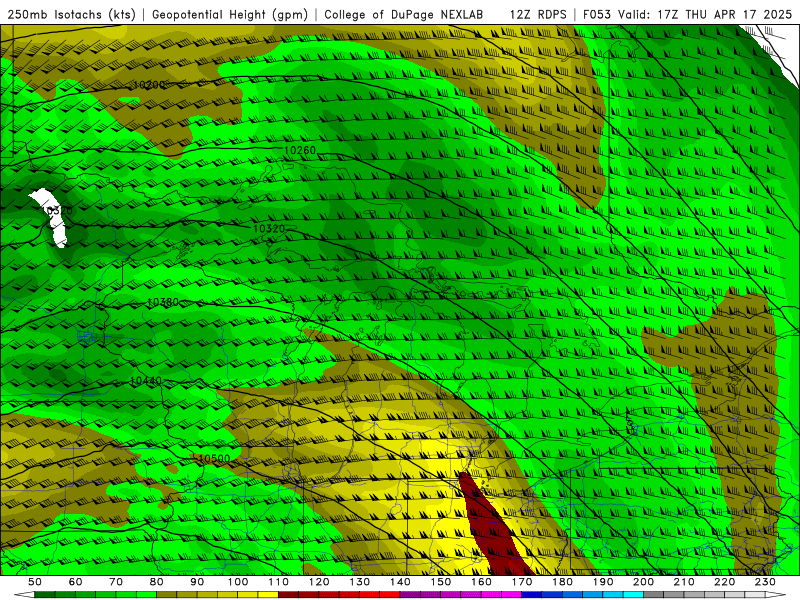Click the 'College of DuPage NEXLAB' label
This screenshot has width=800, height=600.
404,15
